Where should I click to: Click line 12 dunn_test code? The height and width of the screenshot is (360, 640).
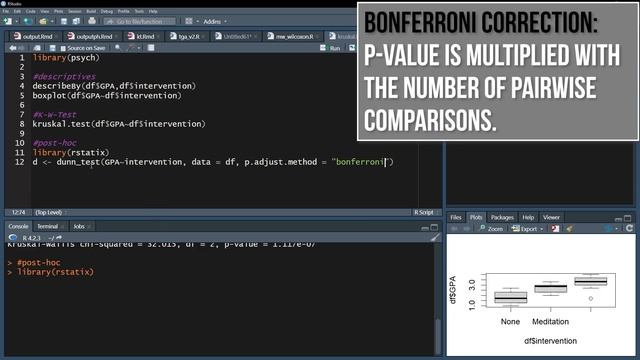tap(213, 162)
